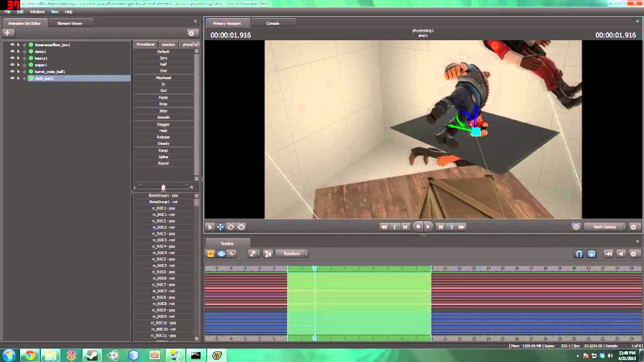Apply the Smooth procedural preset
This screenshot has height=362, width=644.
point(164,117)
